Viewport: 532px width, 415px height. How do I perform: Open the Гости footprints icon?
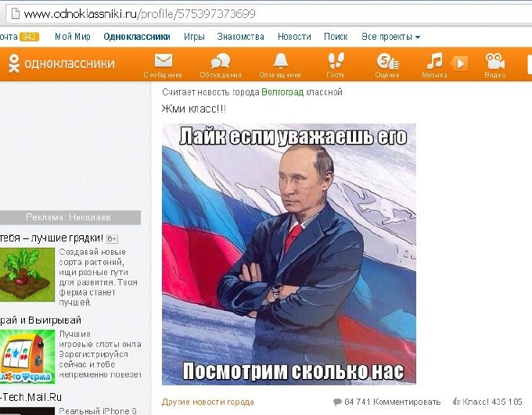(336, 60)
